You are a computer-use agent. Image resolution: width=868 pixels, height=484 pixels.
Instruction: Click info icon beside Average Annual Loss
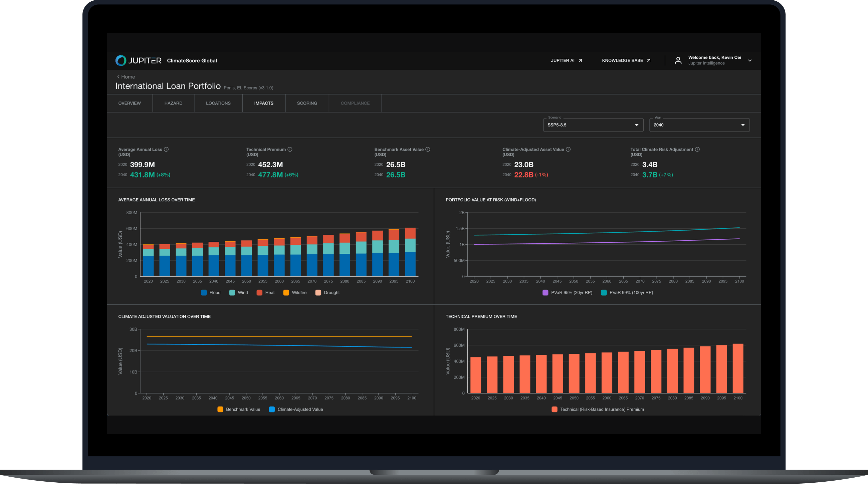[x=166, y=149]
